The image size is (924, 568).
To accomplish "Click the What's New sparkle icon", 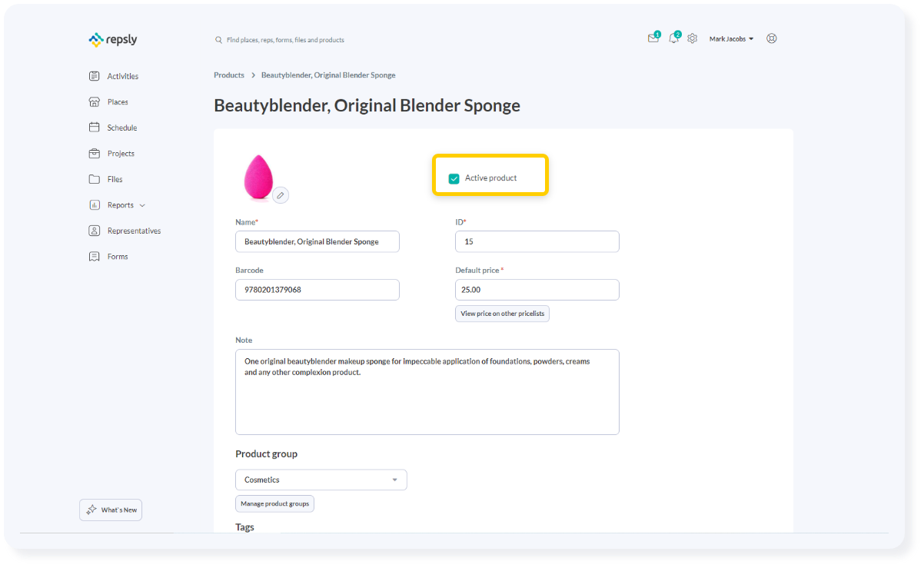I will pyautogui.click(x=91, y=510).
